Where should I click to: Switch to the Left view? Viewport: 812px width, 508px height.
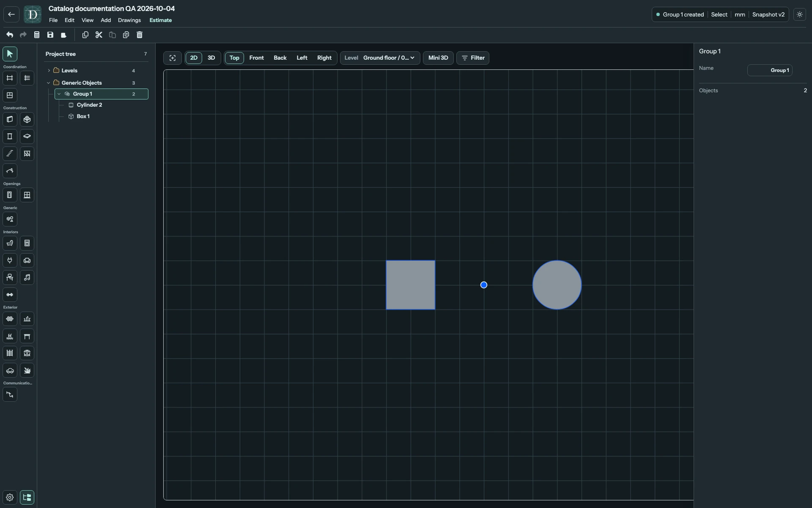tap(302, 58)
